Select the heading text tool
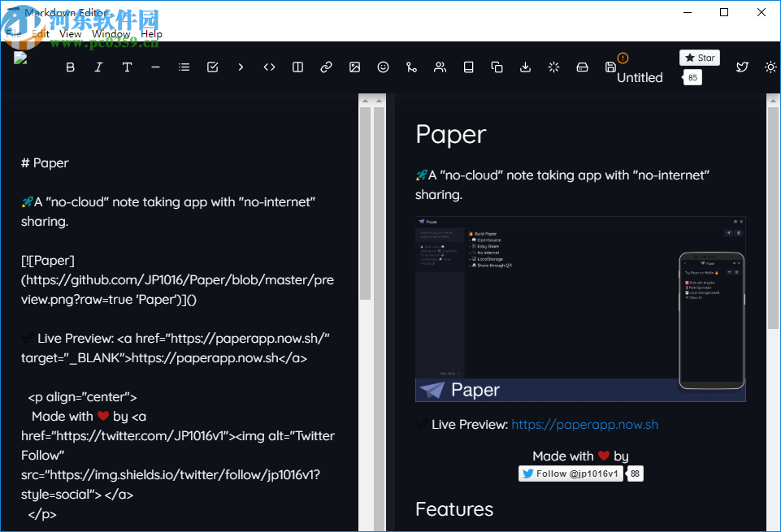 pyautogui.click(x=127, y=67)
